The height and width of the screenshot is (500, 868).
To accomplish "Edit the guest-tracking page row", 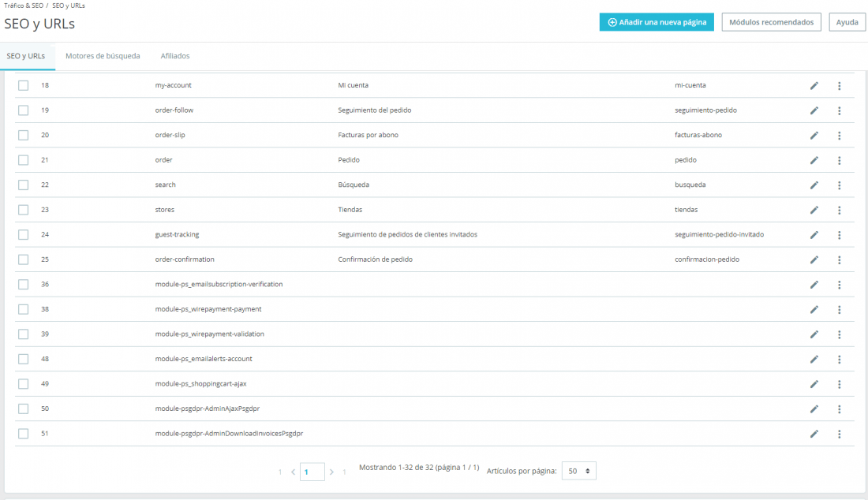I will pyautogui.click(x=814, y=235).
